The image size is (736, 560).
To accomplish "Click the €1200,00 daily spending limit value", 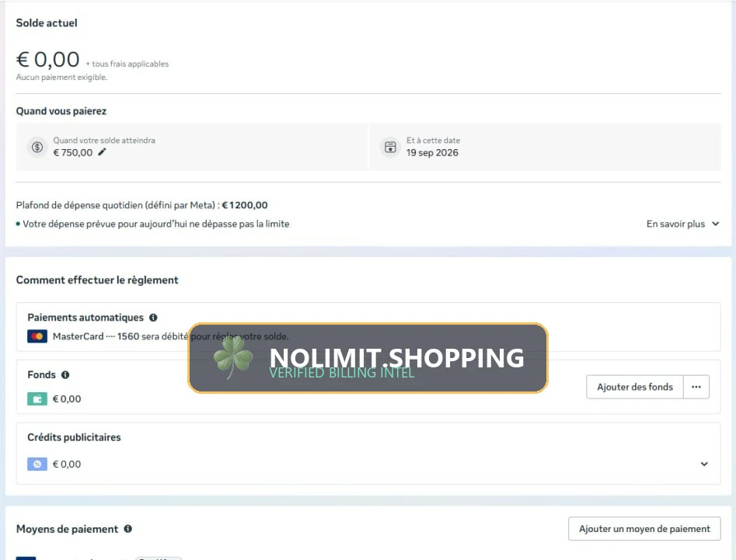I will tap(245, 205).
